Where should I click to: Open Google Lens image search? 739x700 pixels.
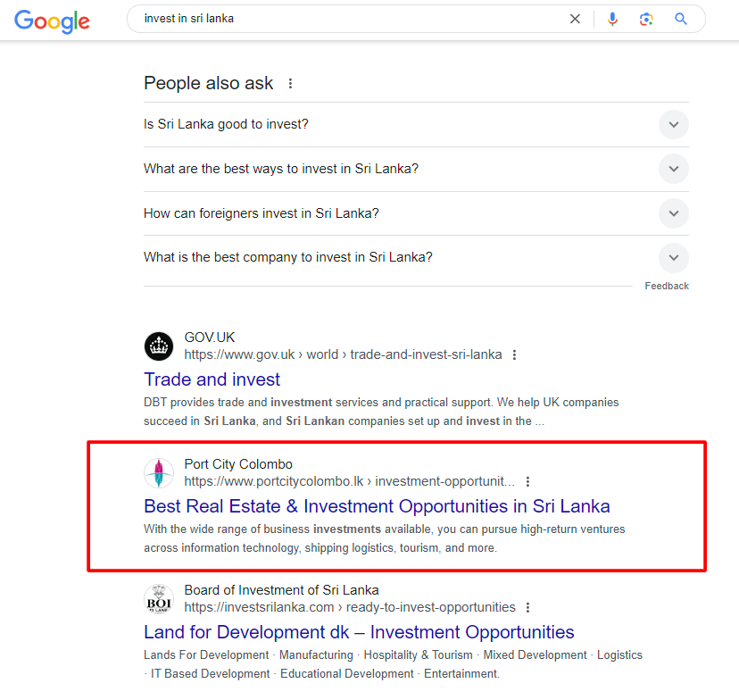click(646, 19)
